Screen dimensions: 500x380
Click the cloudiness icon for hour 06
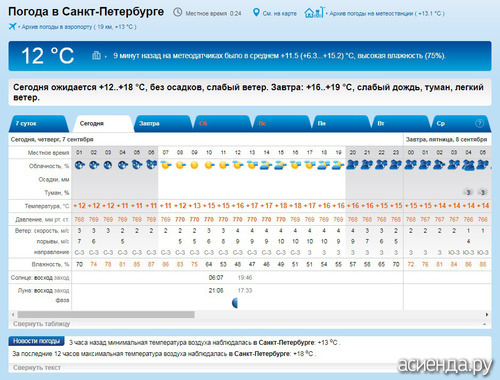pos(151,165)
